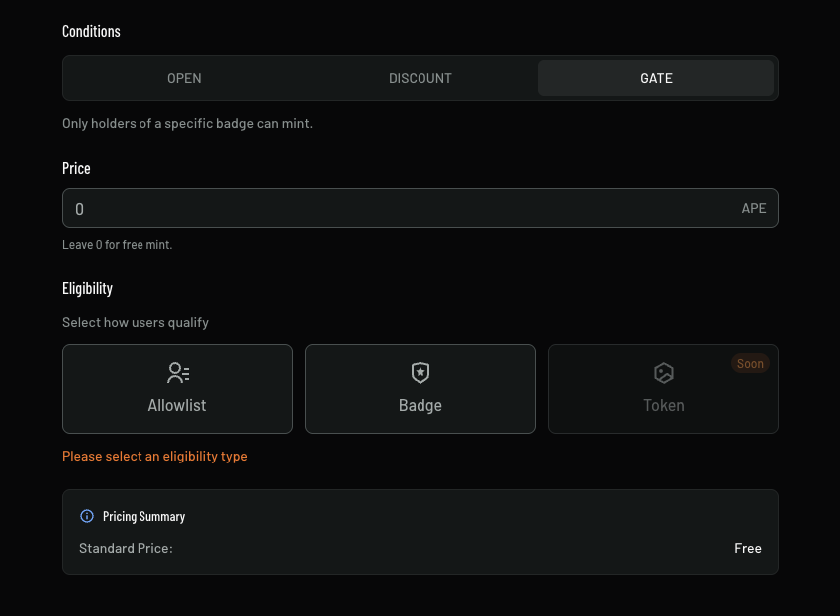The width and height of the screenshot is (840, 616).
Task: Click the Token hexagon icon
Action: tap(663, 372)
